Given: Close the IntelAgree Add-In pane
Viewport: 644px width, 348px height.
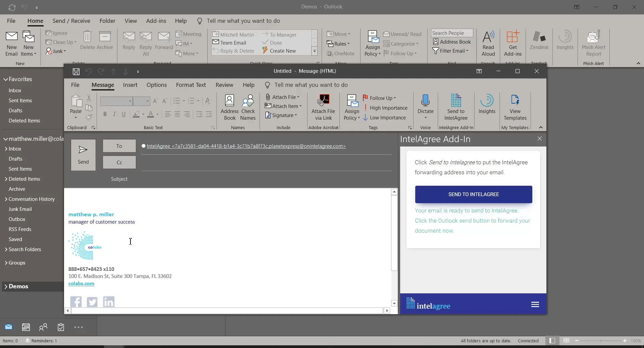Looking at the screenshot, I should pos(539,138).
